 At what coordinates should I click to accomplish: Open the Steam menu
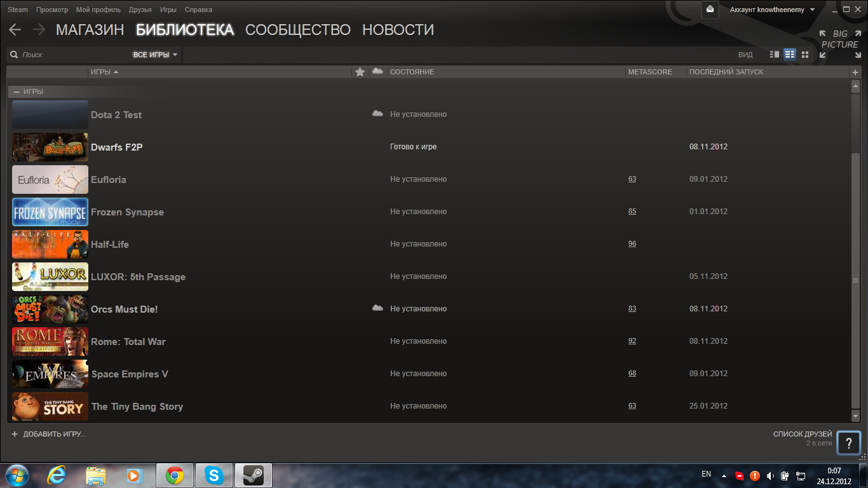pyautogui.click(x=18, y=10)
